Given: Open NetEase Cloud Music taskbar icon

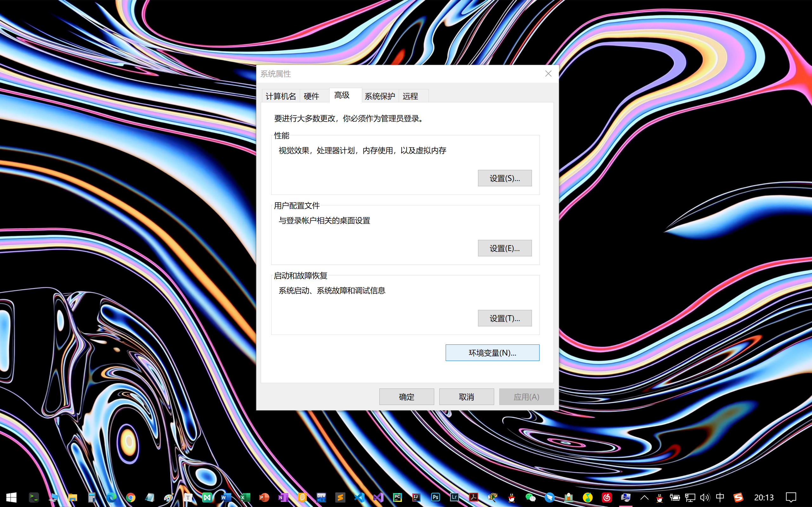Looking at the screenshot, I should pos(607,497).
